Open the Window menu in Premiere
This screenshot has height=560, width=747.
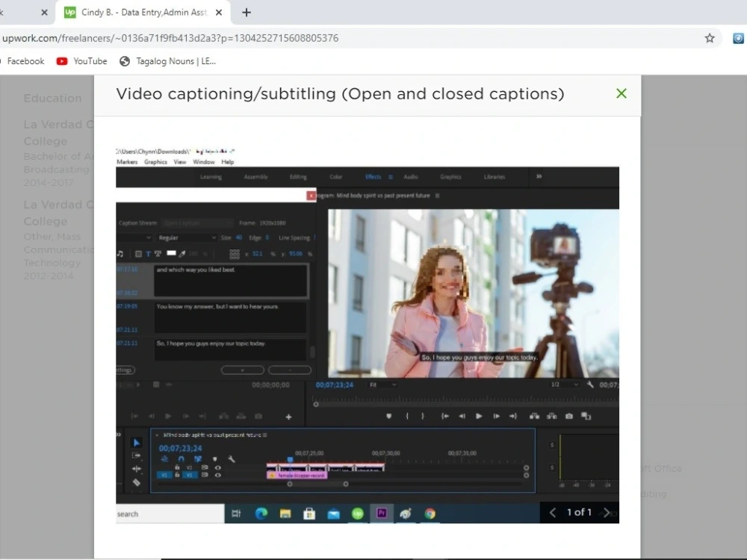coord(203,162)
